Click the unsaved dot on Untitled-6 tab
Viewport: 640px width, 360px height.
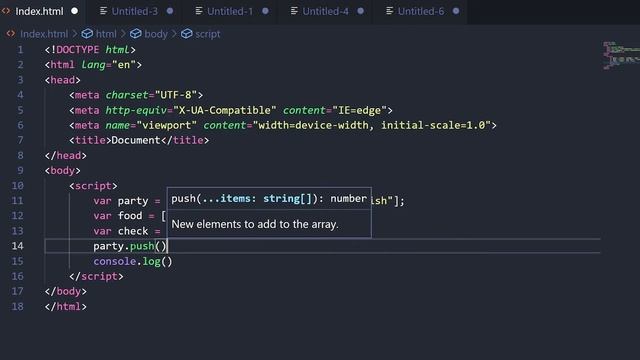click(456, 11)
